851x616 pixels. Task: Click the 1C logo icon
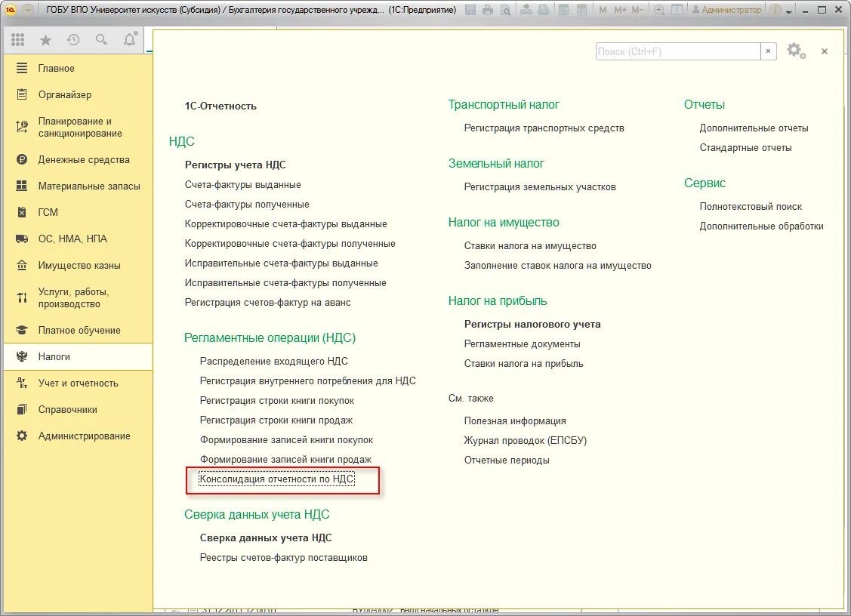(x=11, y=10)
